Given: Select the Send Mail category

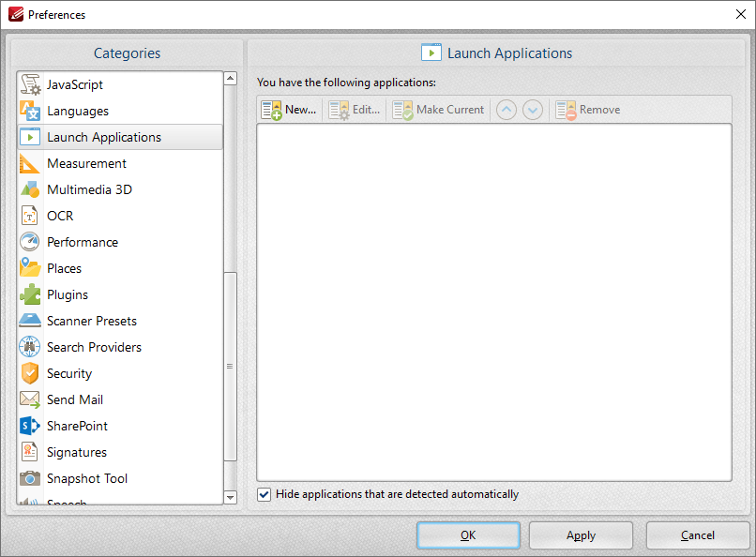Looking at the screenshot, I should [74, 399].
